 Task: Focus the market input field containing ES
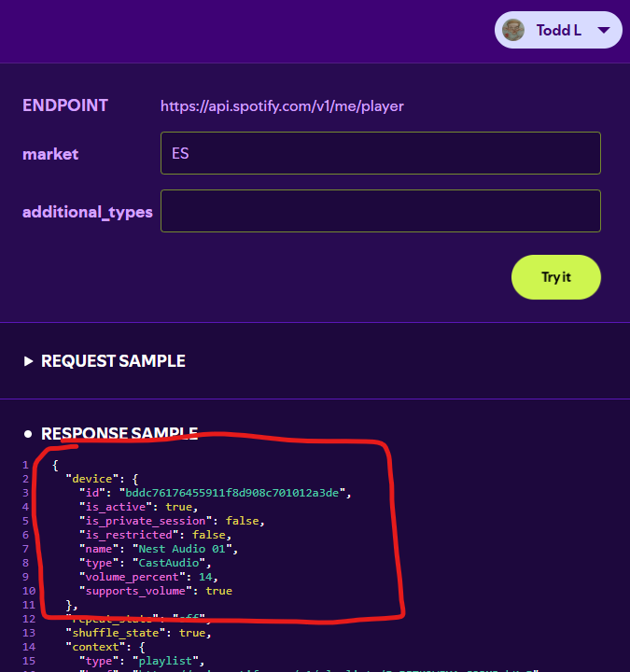pyautogui.click(x=380, y=153)
